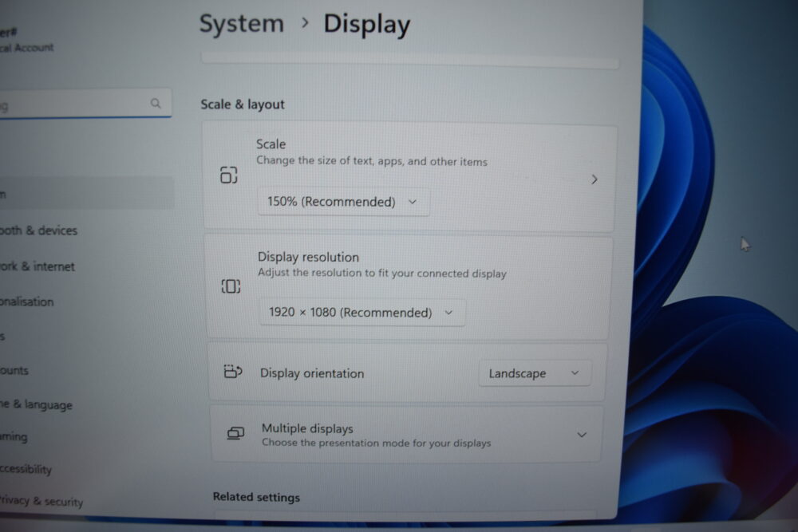798x532 pixels.
Task: Open the 1920 × 1080 resolution dropdown
Action: pyautogui.click(x=361, y=313)
